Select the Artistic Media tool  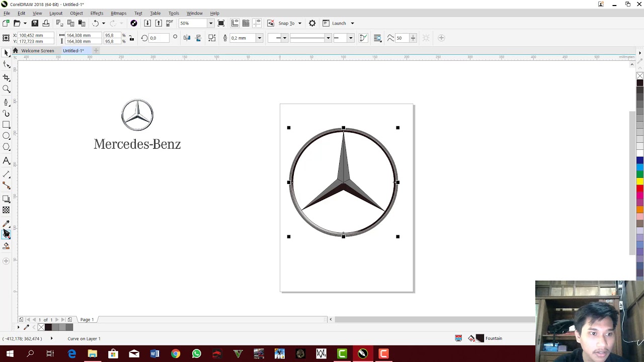(x=6, y=114)
